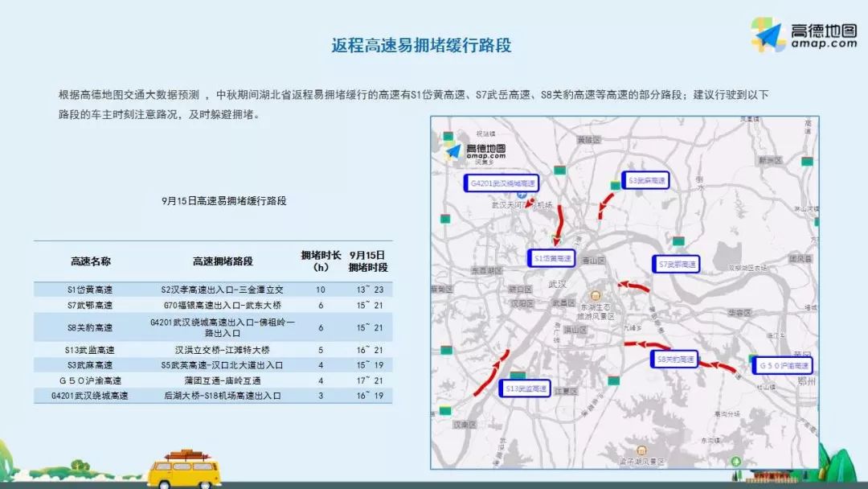Click the red arrow beside S3武麻高速 label

pyautogui.click(x=605, y=204)
